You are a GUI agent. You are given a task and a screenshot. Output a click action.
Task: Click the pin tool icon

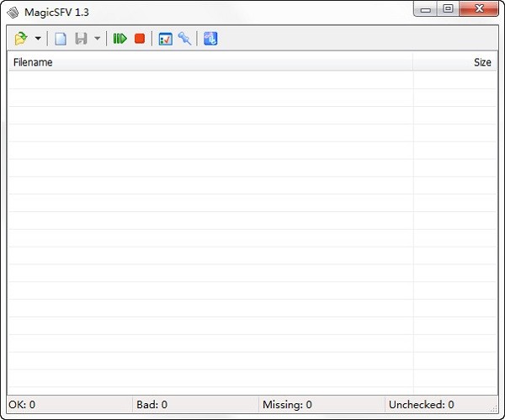point(184,39)
